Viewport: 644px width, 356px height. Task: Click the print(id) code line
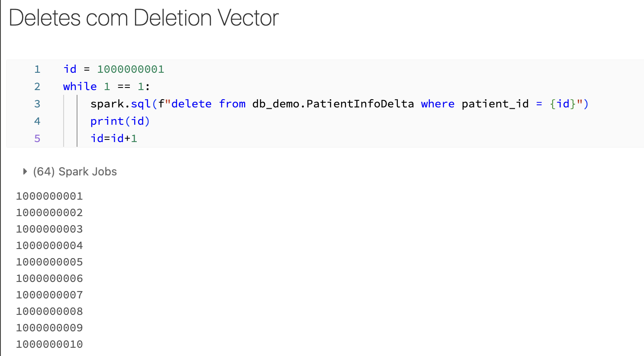point(120,121)
